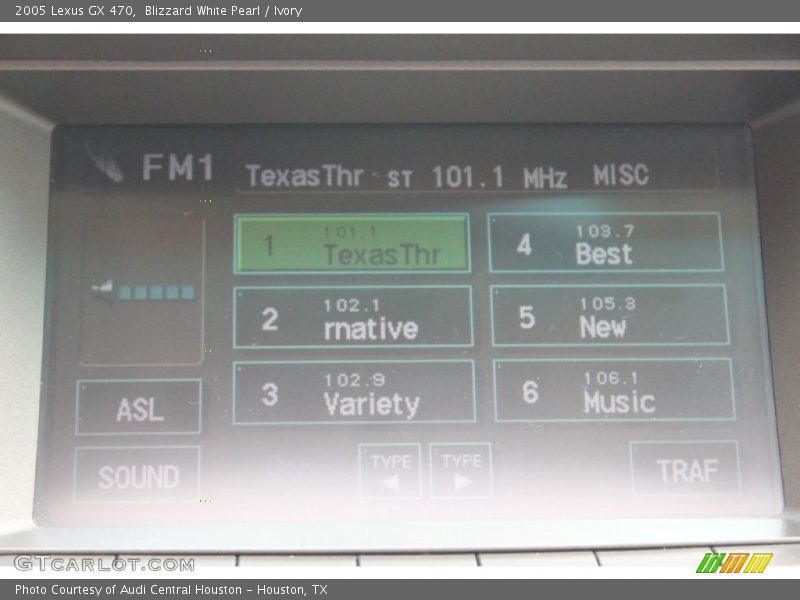
Task: Click the GTCarLot.com watermark logo
Action: (105, 564)
